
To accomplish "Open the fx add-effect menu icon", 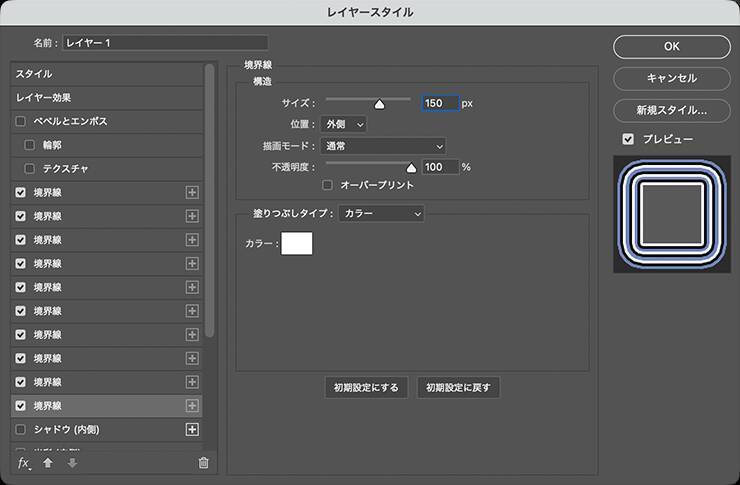I will (24, 463).
